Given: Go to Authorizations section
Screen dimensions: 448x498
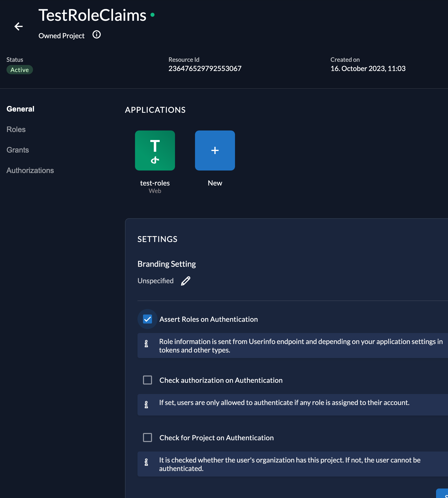Looking at the screenshot, I should [30, 170].
